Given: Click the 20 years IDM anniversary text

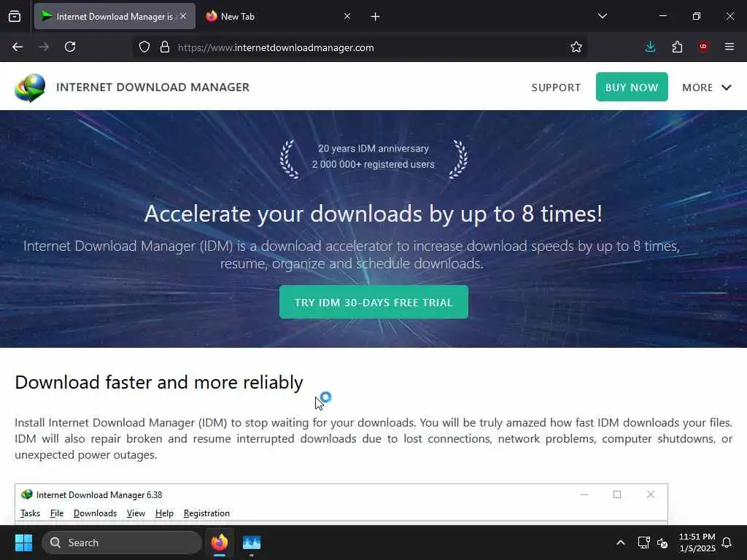Looking at the screenshot, I should click(x=373, y=149).
